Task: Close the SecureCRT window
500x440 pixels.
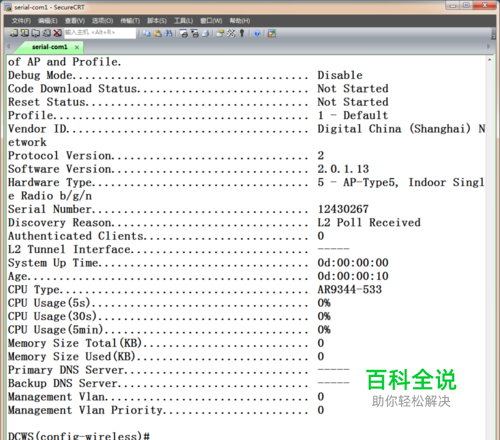Action: pyautogui.click(x=484, y=5)
